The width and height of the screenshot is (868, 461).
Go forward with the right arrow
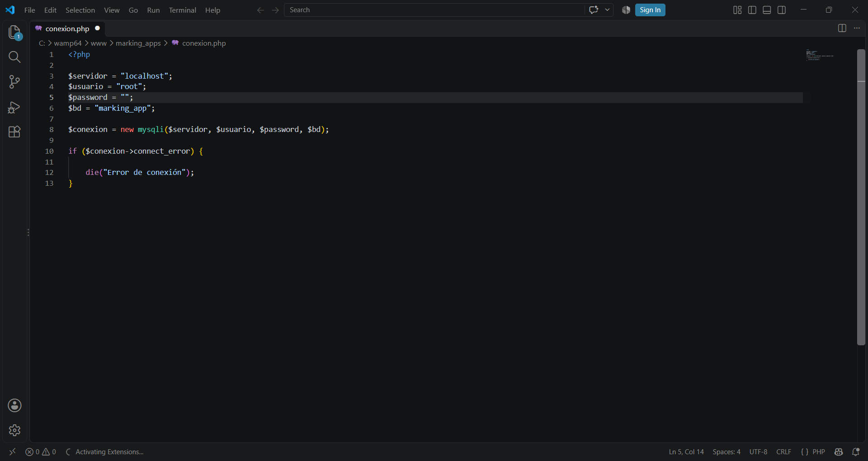[275, 10]
